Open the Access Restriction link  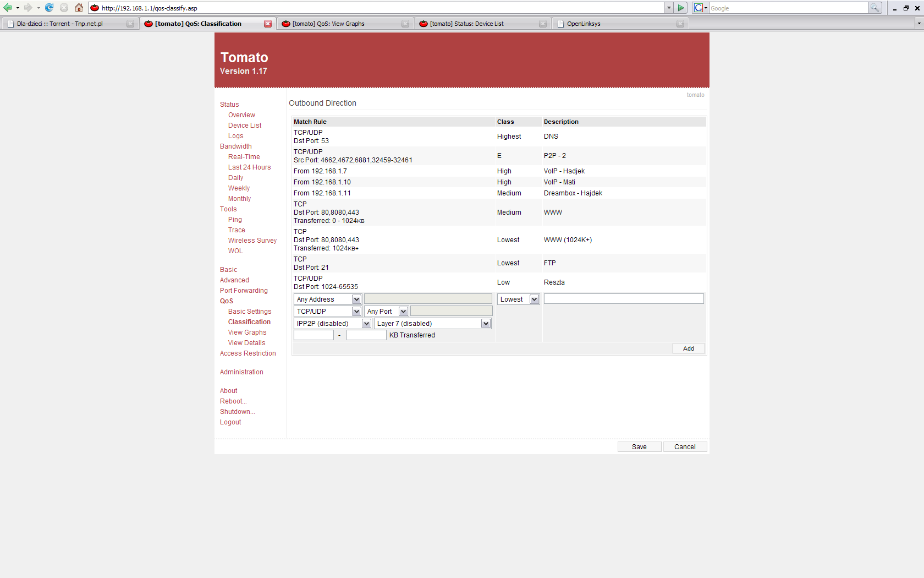[x=248, y=353]
